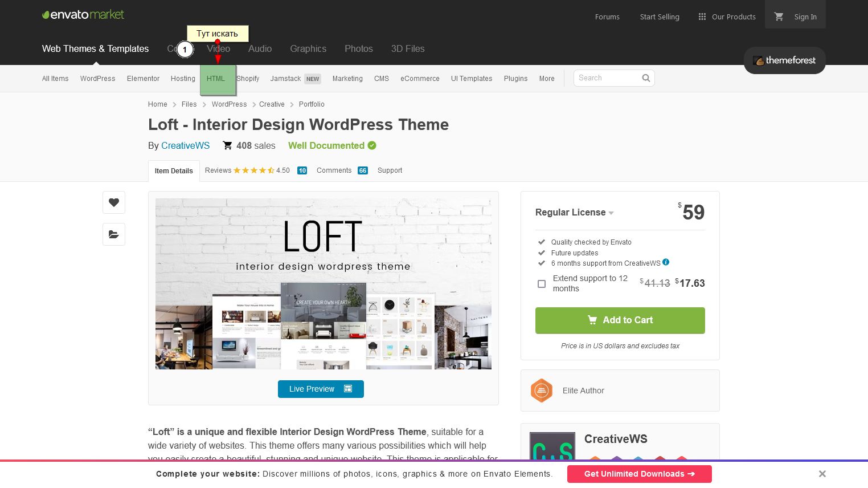Click the CreativeWS author avatar
This screenshot has height=488, width=868.
[x=552, y=446]
